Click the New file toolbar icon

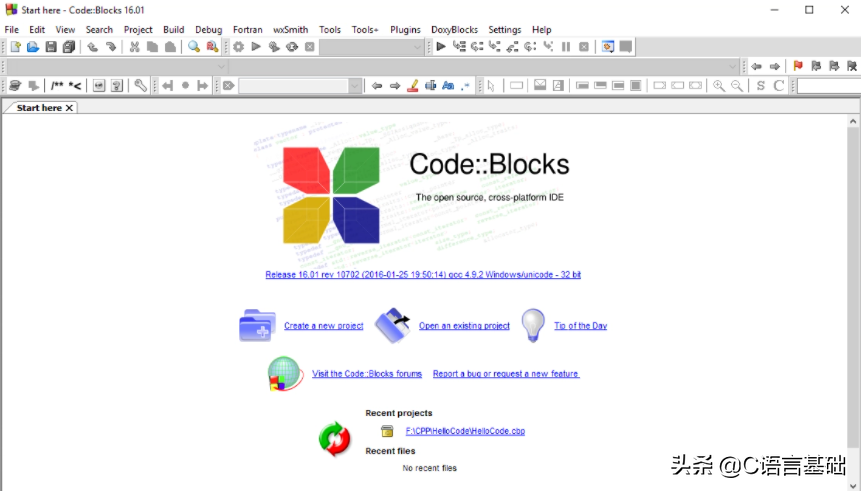(15, 47)
